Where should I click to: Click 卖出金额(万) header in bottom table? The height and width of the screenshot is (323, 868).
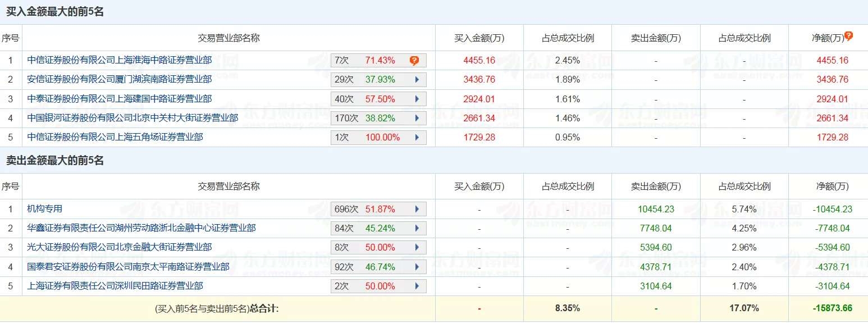tap(656, 186)
